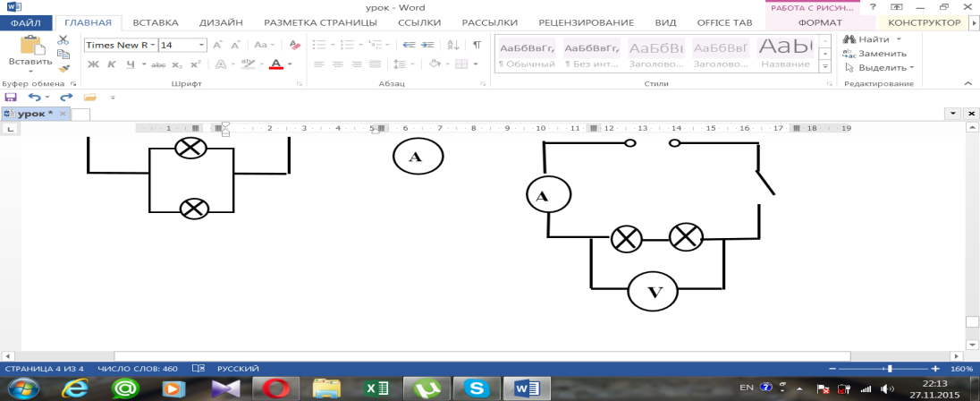Open the КОНСТРУКТОР tab
The width and height of the screenshot is (980, 401).
(x=925, y=22)
